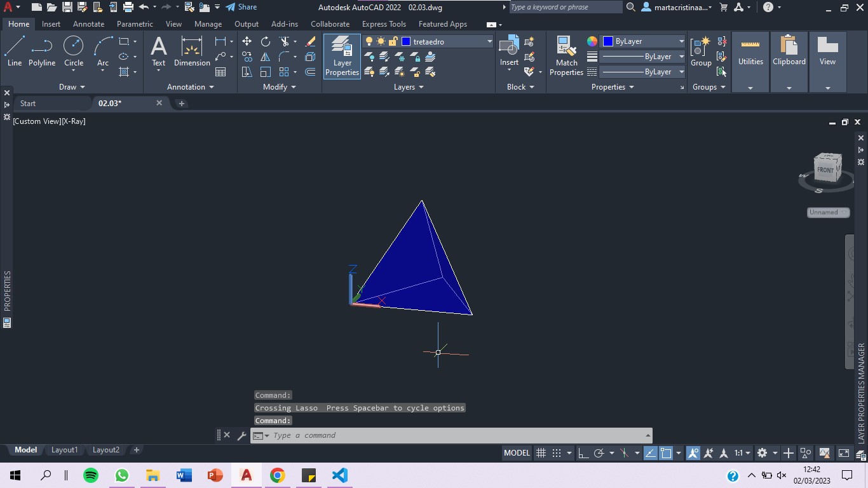The height and width of the screenshot is (488, 868).
Task: Toggle Polar Tracking
Action: point(599,453)
